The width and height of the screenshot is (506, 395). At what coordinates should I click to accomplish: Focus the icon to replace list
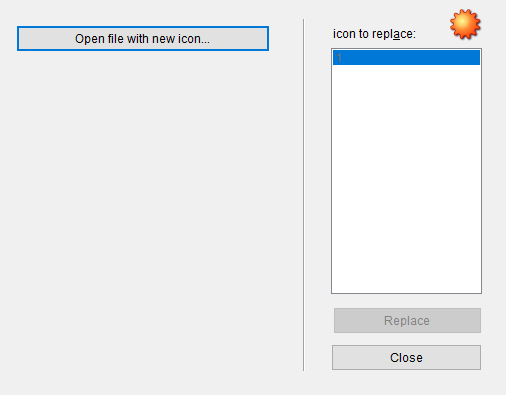[406, 171]
